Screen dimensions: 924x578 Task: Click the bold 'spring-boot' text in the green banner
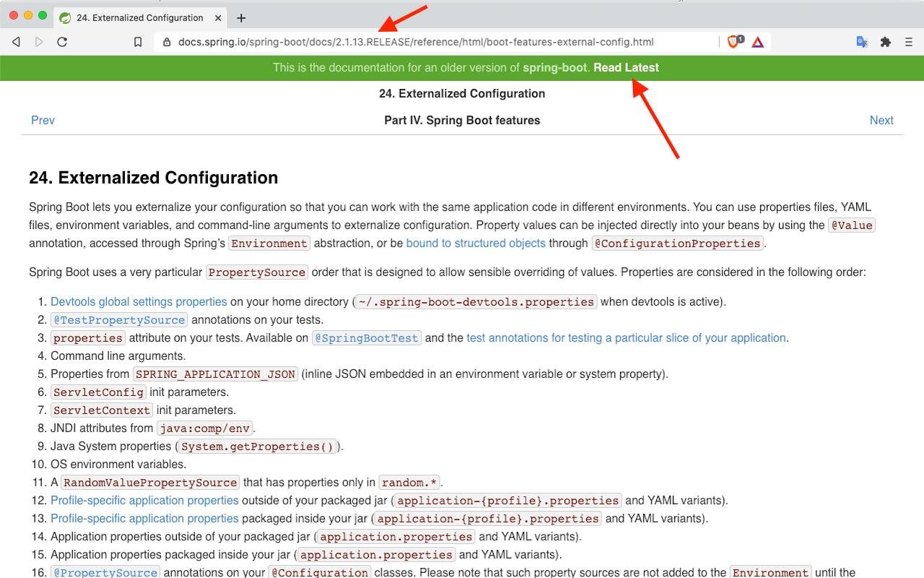pyautogui.click(x=555, y=68)
